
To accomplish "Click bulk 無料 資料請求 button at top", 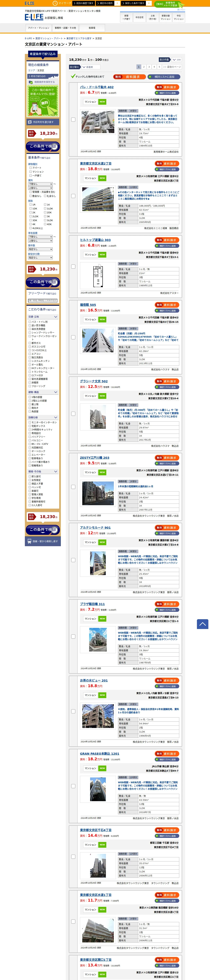I will click(129, 77).
